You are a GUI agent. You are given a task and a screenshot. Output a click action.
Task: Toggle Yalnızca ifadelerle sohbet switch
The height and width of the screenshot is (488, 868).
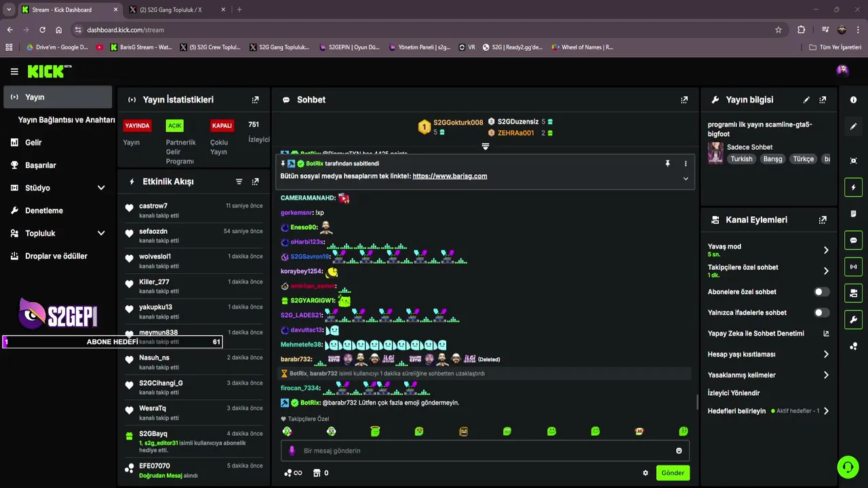[821, 312]
